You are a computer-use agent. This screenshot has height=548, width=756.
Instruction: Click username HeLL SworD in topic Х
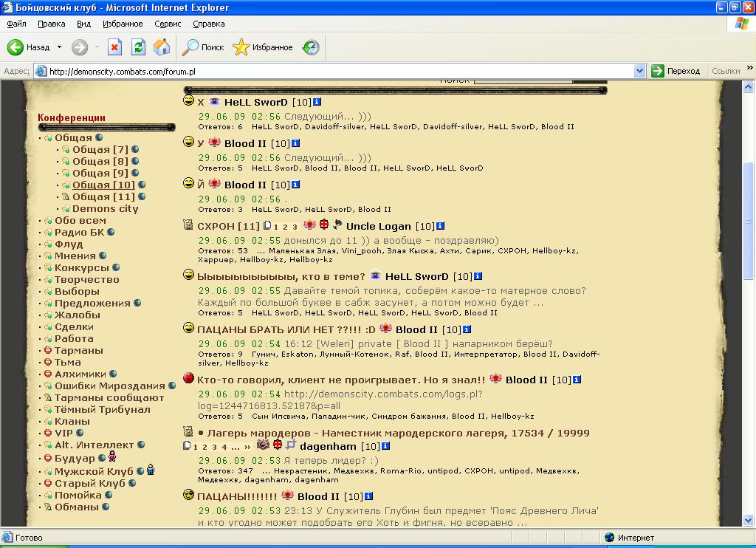click(255, 102)
